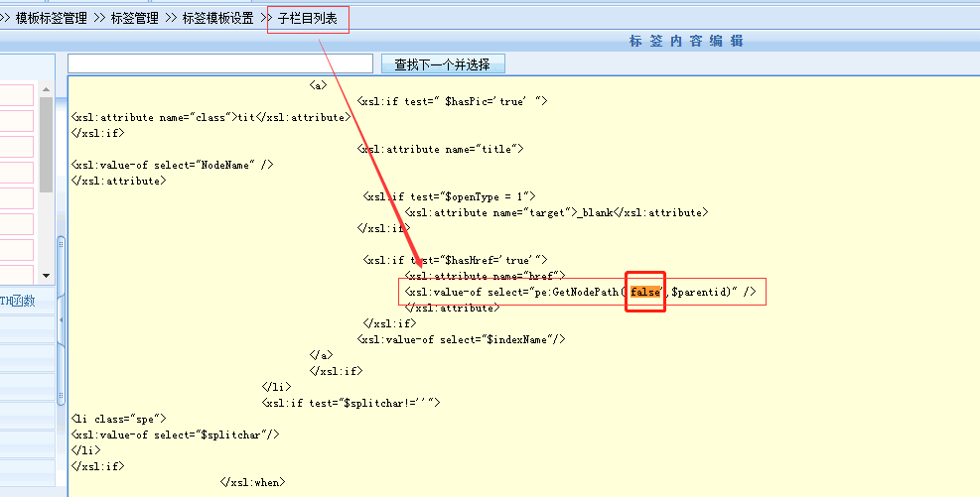This screenshot has height=497, width=980.
Task: Click the left panel scrollbar down arrow
Action: coord(46,275)
